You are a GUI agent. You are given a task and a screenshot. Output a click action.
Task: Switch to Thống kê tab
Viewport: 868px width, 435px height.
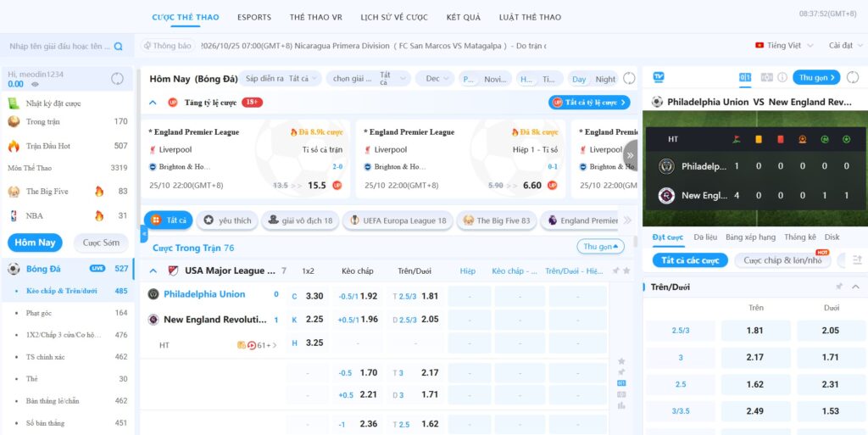[800, 237]
